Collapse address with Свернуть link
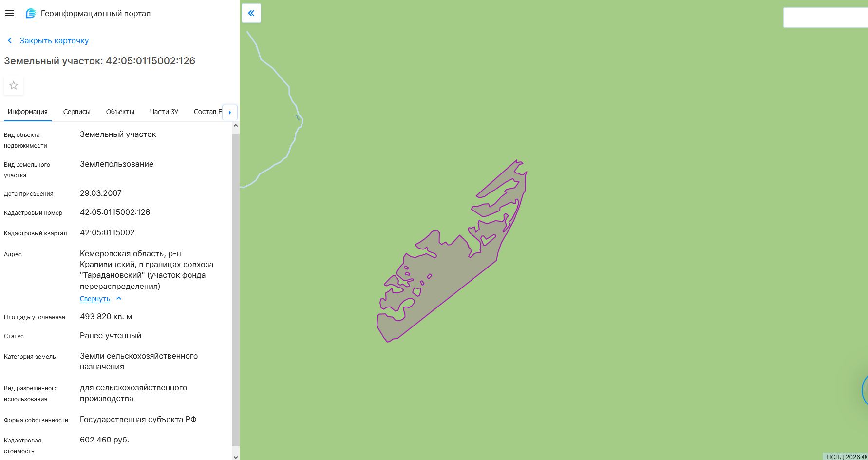The height and width of the screenshot is (460, 868). pyautogui.click(x=95, y=299)
